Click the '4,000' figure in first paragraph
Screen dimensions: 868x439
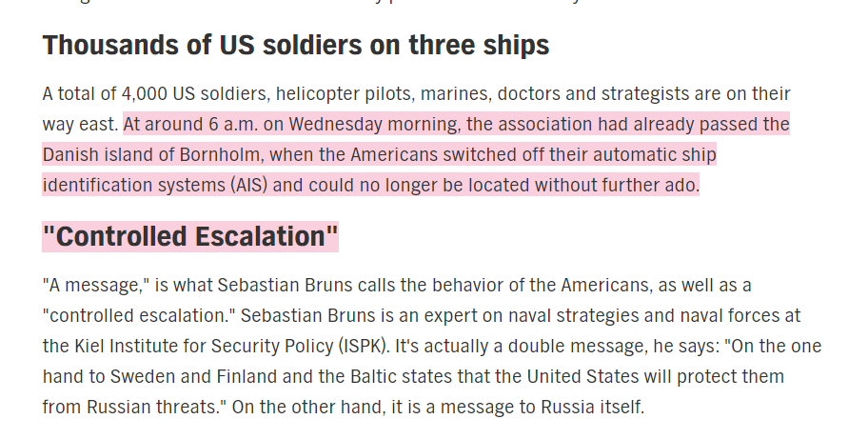[143, 93]
